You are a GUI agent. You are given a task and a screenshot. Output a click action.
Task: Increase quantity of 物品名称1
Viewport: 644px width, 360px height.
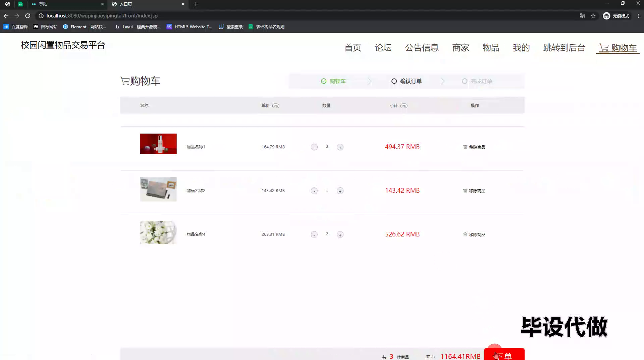[x=340, y=147]
